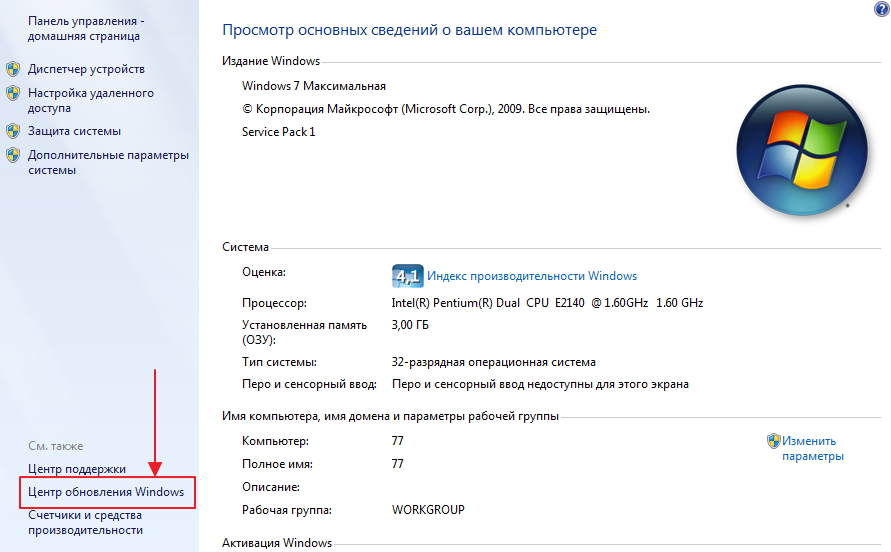The height and width of the screenshot is (552, 891).
Task: Click the shield icon beside Дополнительные параметры системы
Action: coord(13,155)
